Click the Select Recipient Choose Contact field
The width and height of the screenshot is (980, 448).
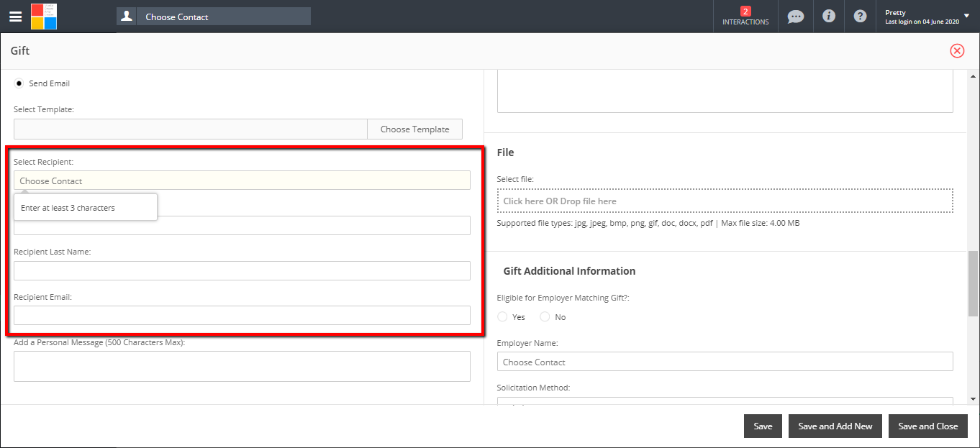(242, 180)
